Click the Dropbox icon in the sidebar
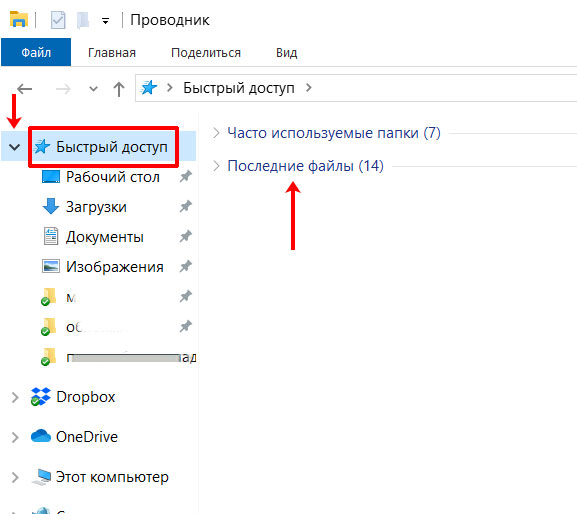 coord(40,397)
